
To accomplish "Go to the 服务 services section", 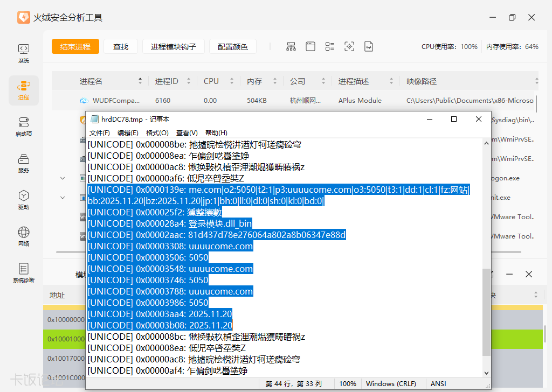I will pyautogui.click(x=24, y=163).
